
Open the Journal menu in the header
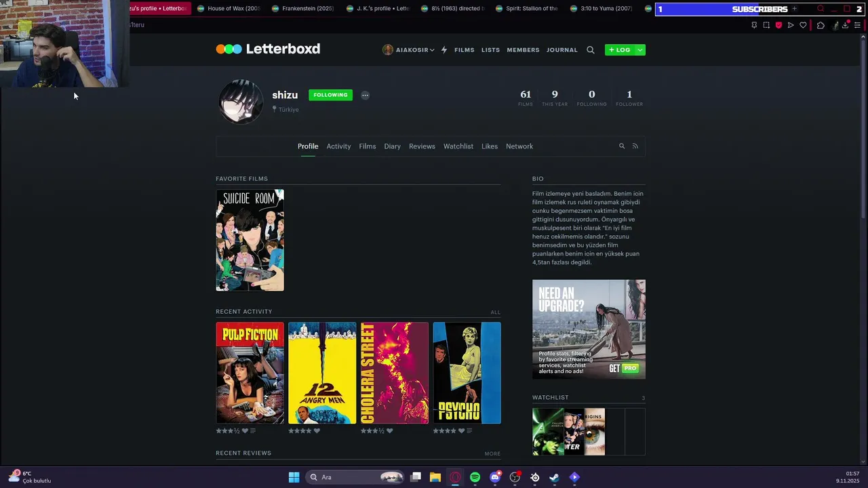tap(562, 50)
